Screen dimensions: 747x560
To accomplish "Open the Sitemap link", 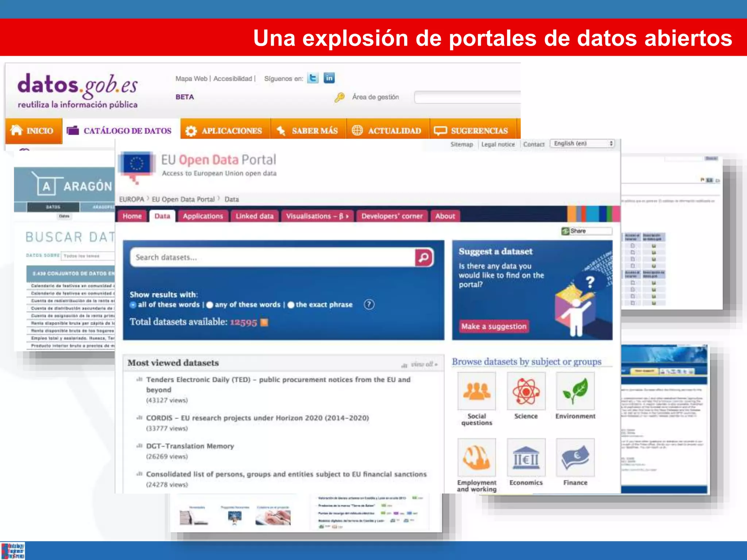I will point(461,144).
